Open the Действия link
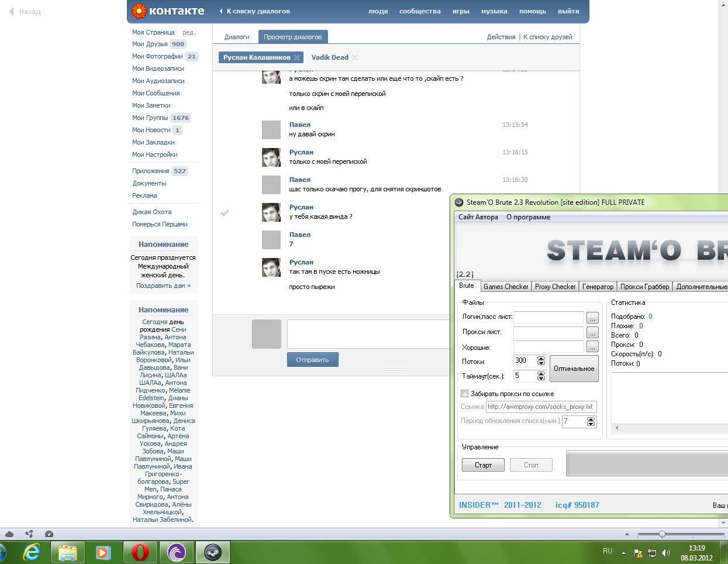 coord(501,37)
